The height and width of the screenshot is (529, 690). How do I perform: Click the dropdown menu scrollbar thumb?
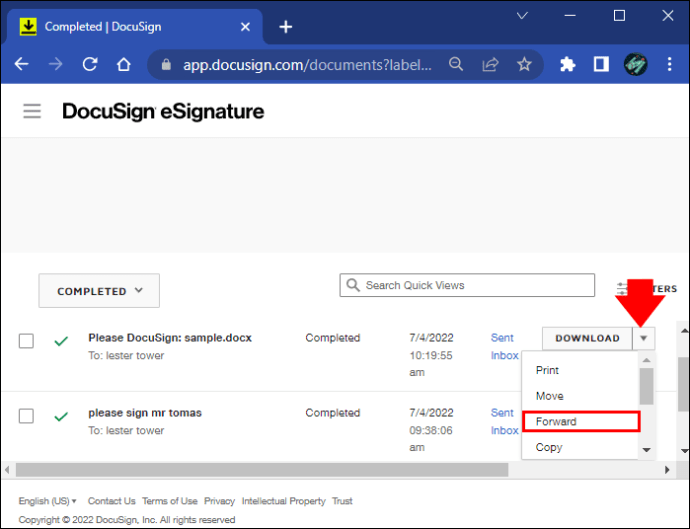click(646, 386)
